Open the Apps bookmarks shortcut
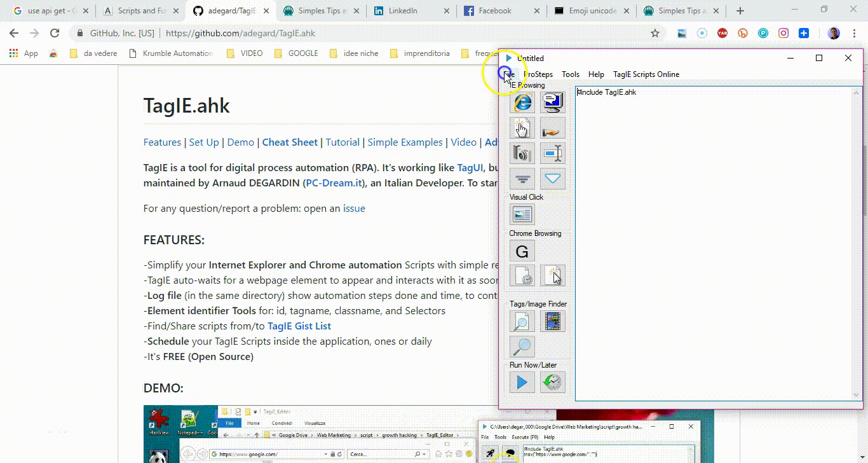Viewport: 868px width, 463px height. tap(24, 53)
